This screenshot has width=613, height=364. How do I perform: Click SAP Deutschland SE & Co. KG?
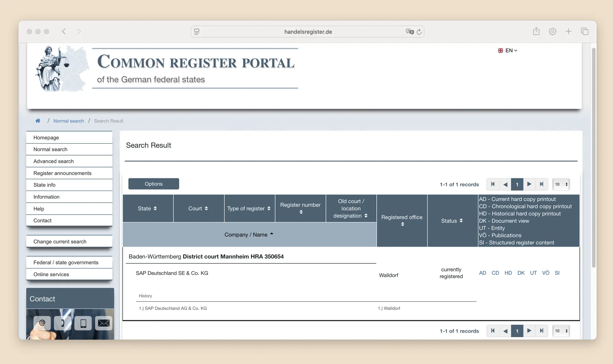[x=172, y=273]
